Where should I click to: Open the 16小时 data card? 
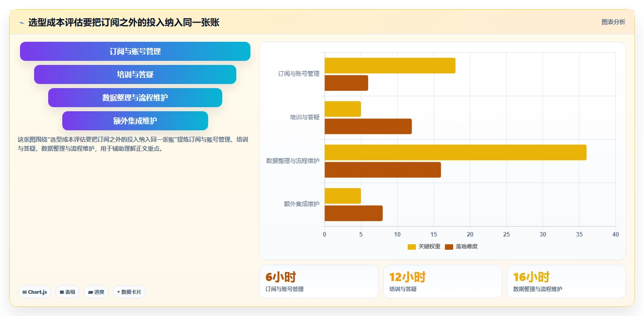566,281
